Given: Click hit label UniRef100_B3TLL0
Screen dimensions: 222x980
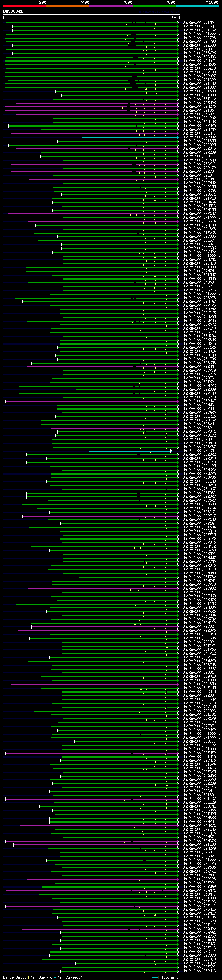Looking at the screenshot, I should pyautogui.click(x=199, y=99).
